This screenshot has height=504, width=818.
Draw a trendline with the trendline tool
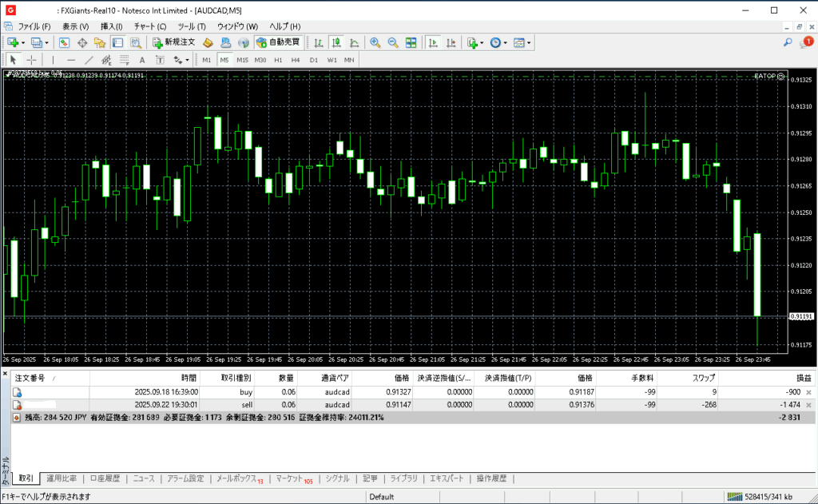(89, 60)
